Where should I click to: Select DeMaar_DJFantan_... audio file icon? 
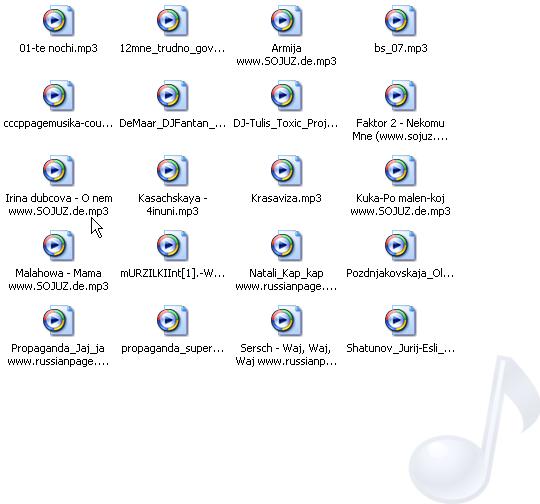coord(172,96)
